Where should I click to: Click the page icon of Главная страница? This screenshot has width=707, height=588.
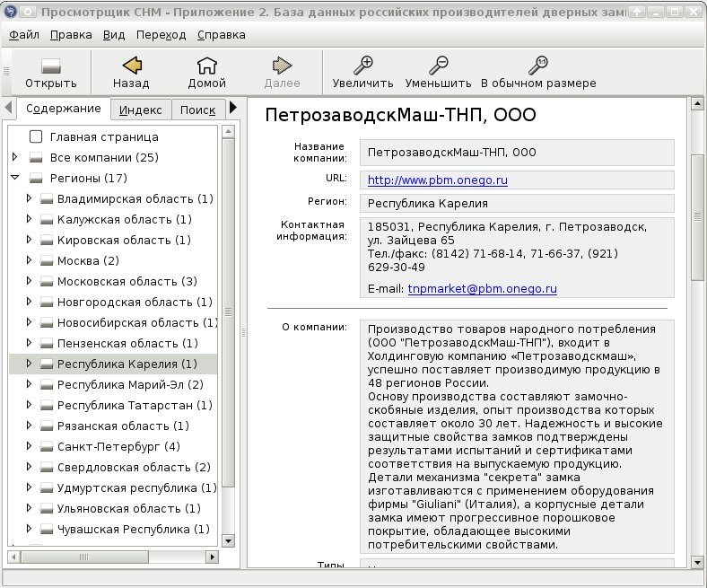[36, 136]
